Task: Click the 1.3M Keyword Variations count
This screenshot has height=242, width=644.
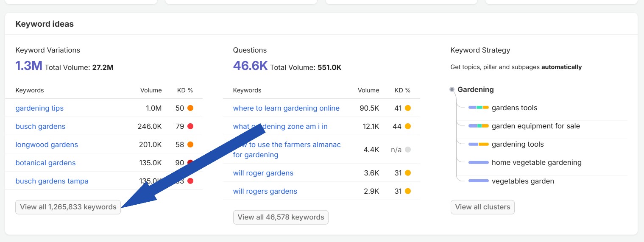Action: click(29, 66)
